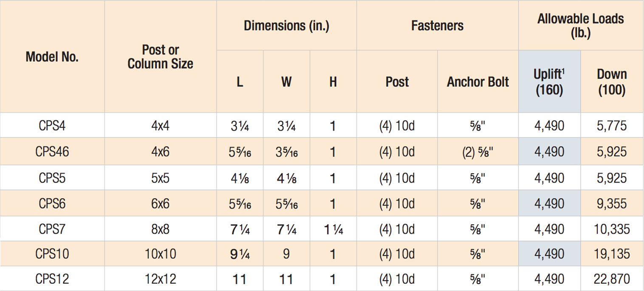The height and width of the screenshot is (291, 644).
Task: Select the CPS4 model cell
Action: point(52,126)
